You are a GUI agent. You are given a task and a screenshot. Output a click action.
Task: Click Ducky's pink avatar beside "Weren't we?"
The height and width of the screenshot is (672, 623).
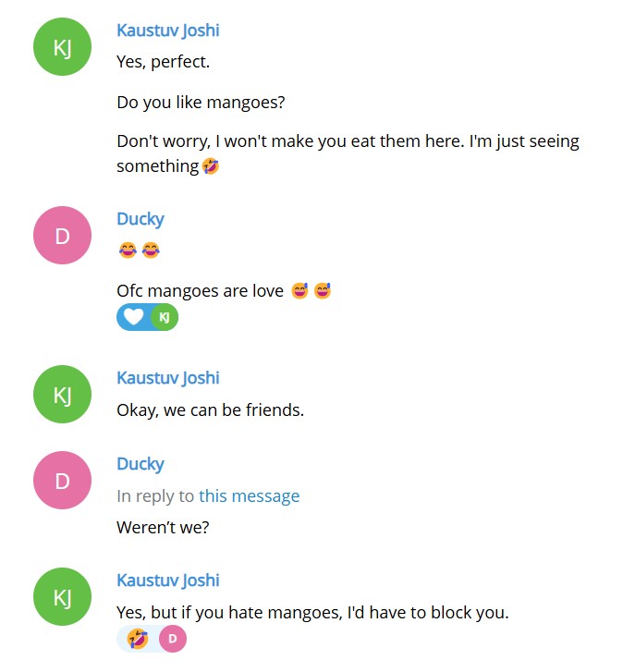tap(62, 481)
